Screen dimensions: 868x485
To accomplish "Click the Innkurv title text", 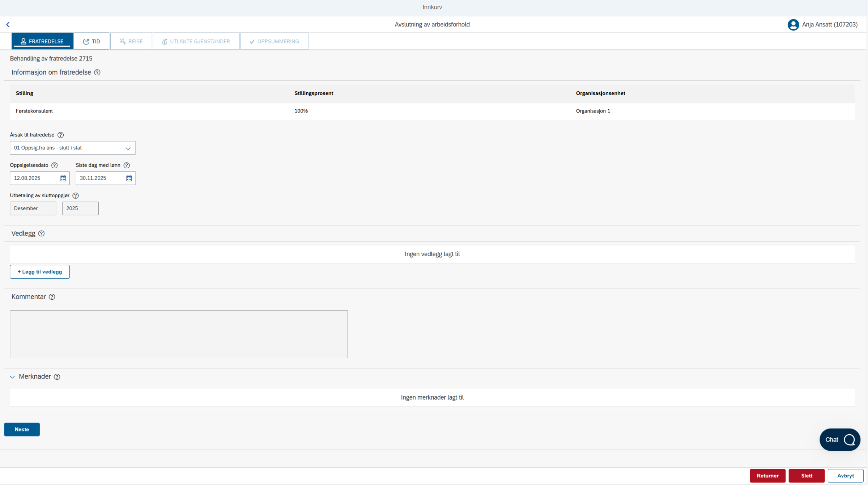I will pos(432,7).
